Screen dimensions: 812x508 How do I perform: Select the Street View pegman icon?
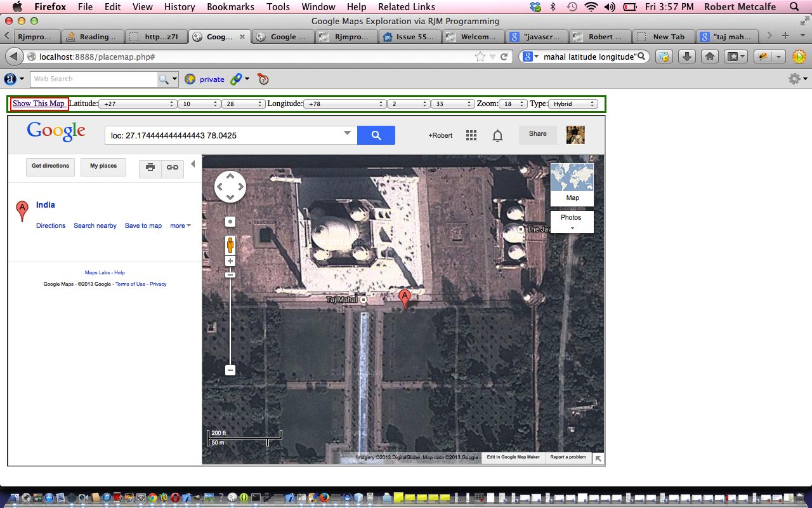230,244
